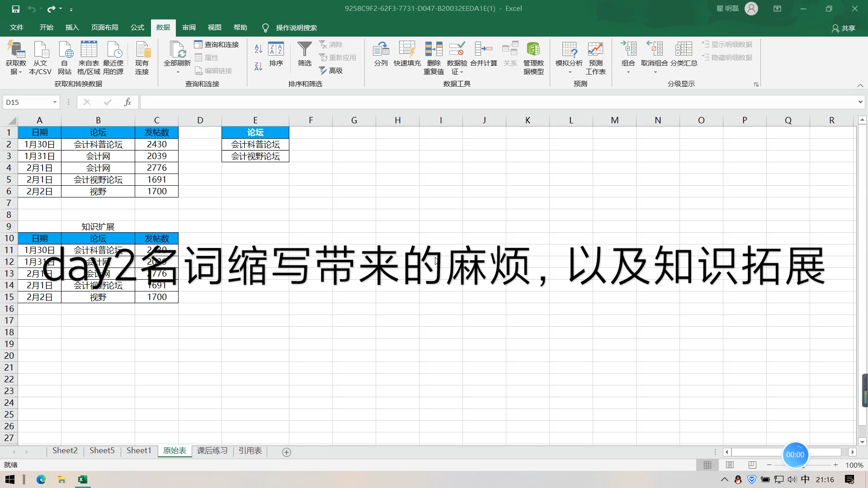
Task: Collapse the ribbon with the chevron
Action: pyautogui.click(x=860, y=85)
